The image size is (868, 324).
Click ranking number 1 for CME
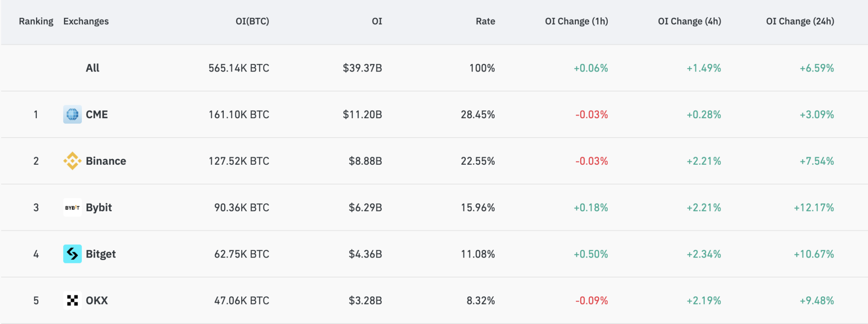pos(36,114)
